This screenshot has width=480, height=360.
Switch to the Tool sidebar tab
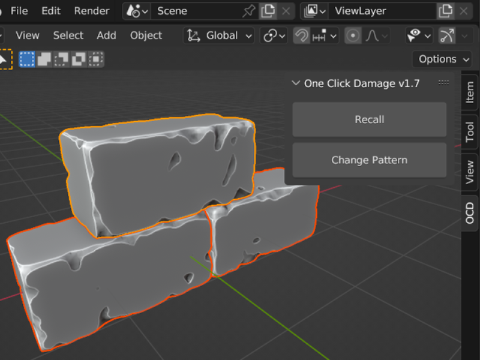point(470,132)
